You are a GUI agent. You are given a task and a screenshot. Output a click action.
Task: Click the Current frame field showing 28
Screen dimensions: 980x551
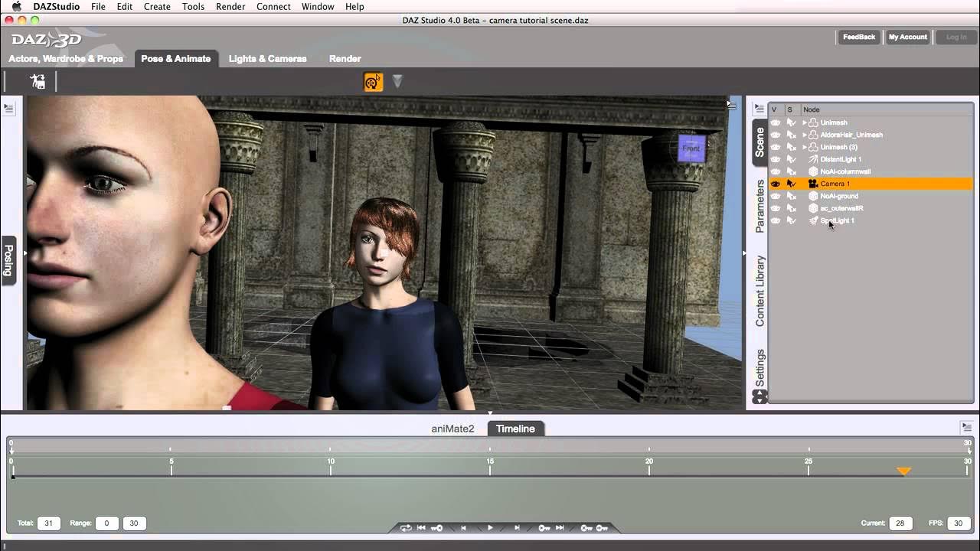pyautogui.click(x=900, y=523)
